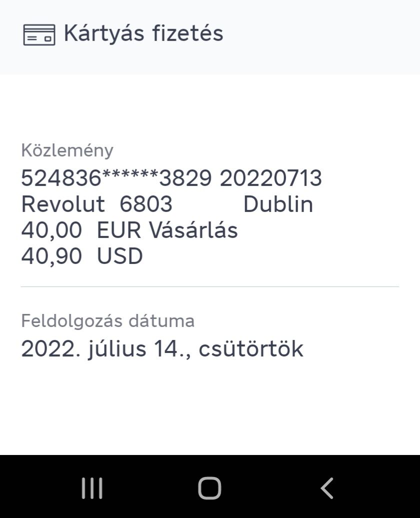The width and height of the screenshot is (420, 518).
Task: Tap the card payment icon in header
Action: [x=39, y=34]
